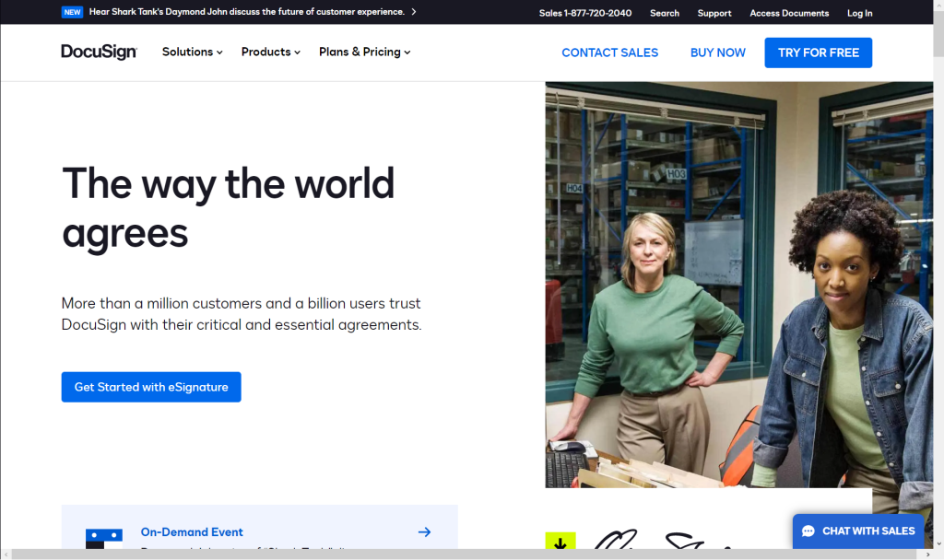The width and height of the screenshot is (944, 560).
Task: Click Log In
Action: tap(860, 13)
